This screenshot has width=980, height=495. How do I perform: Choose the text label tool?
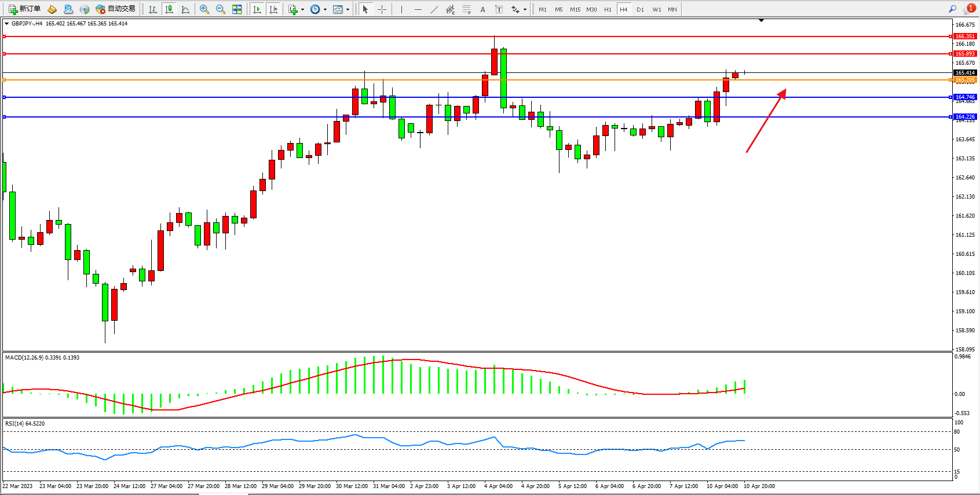(482, 9)
